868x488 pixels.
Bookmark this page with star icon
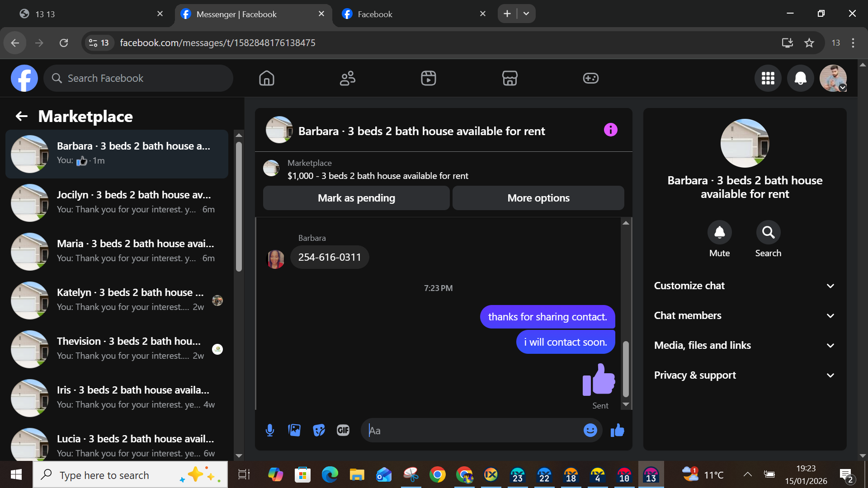click(809, 43)
